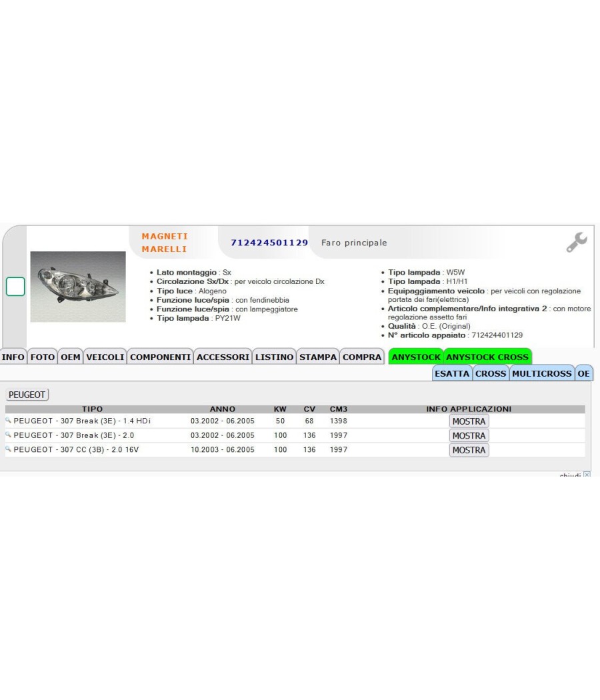Viewport: 600px width, 700px height.
Task: Open the green ANYSTOCK tab
Action: (x=416, y=357)
